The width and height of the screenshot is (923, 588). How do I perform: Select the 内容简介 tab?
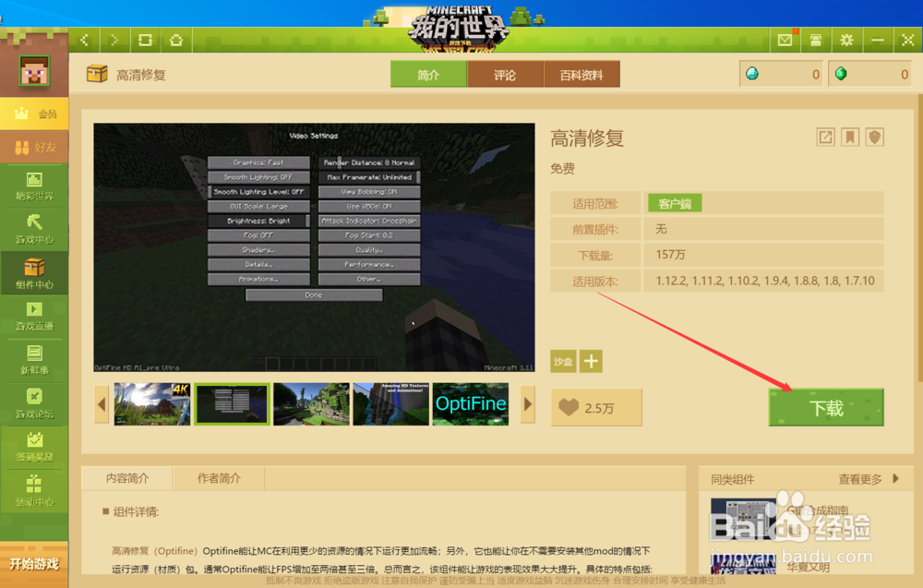coord(127,478)
